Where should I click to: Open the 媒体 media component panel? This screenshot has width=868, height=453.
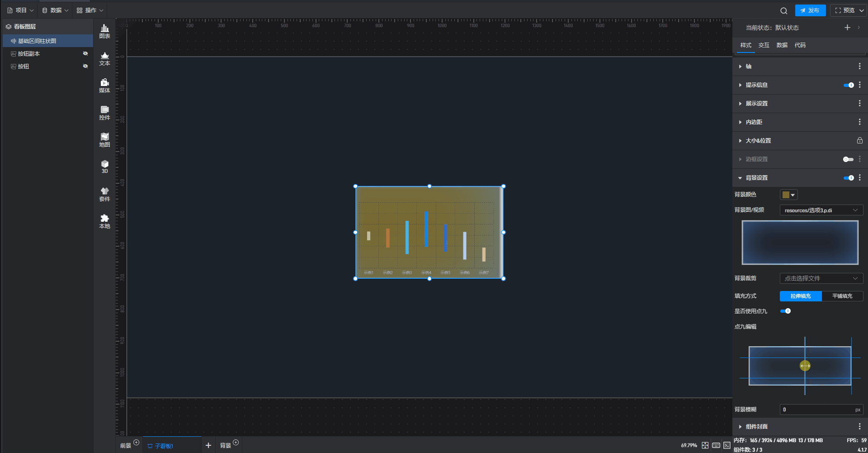[104, 86]
